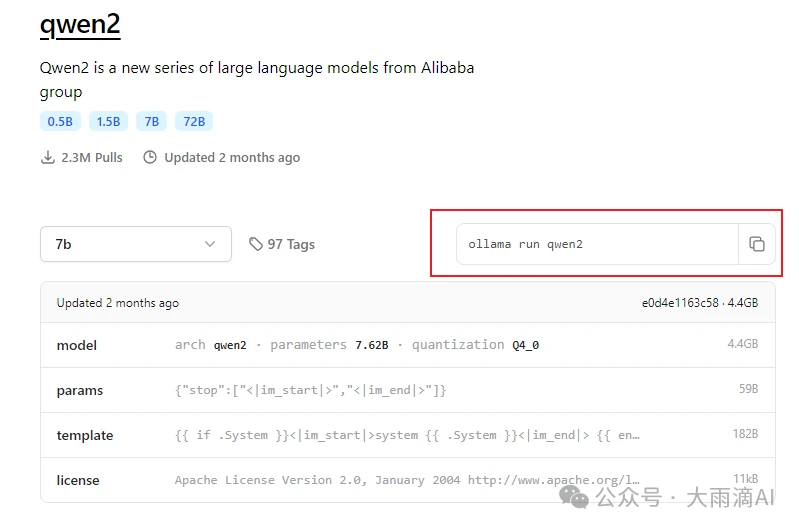799x529 pixels.
Task: Select the 0.5B size tag
Action: point(60,122)
